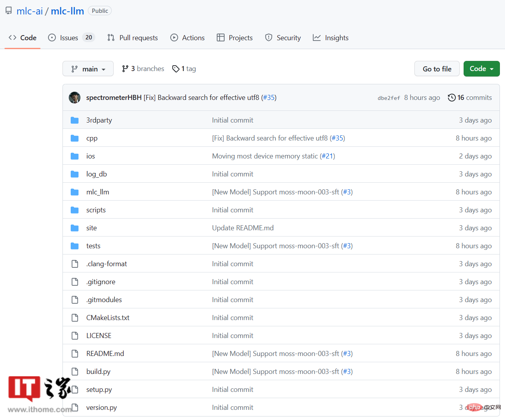The height and width of the screenshot is (420, 505).
Task: Open pull request #35 in latest commit header
Action: tap(269, 98)
